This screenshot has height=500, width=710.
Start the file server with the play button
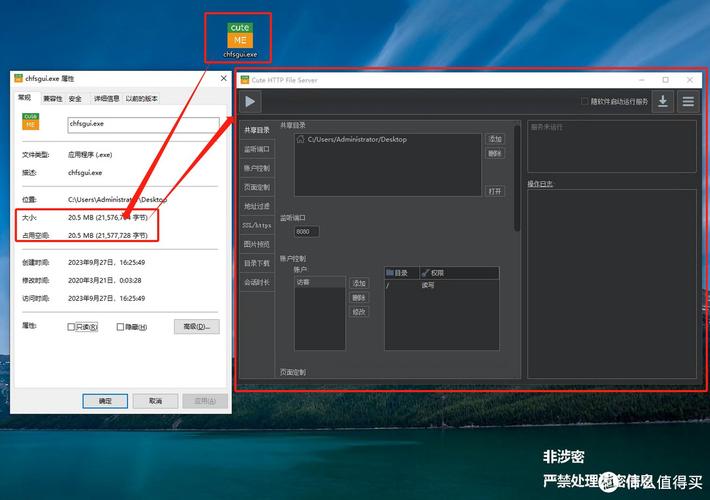click(250, 101)
